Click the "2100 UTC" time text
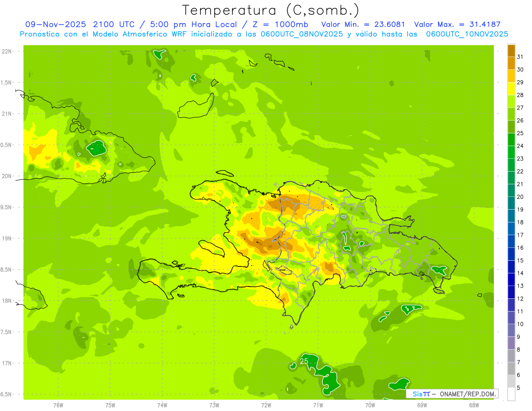Screen dimensions: 532x411 click(114, 24)
